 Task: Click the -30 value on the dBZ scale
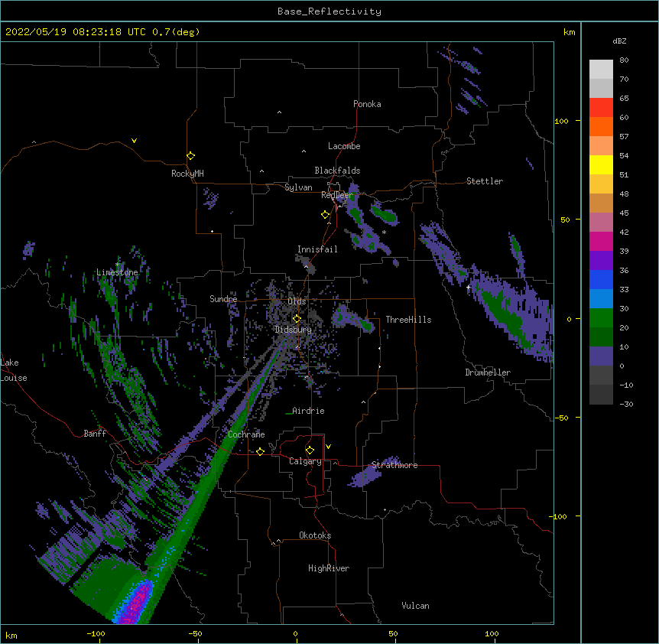626,404
